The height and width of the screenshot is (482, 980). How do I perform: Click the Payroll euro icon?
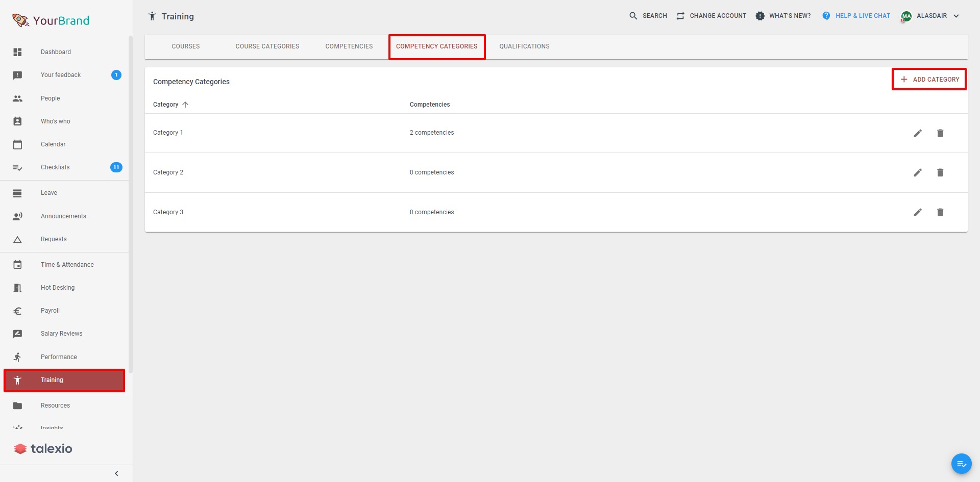17,311
